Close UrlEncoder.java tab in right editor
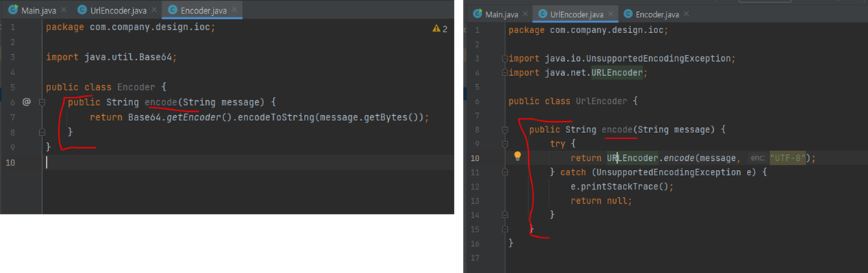This screenshot has height=273, width=868. [612, 14]
